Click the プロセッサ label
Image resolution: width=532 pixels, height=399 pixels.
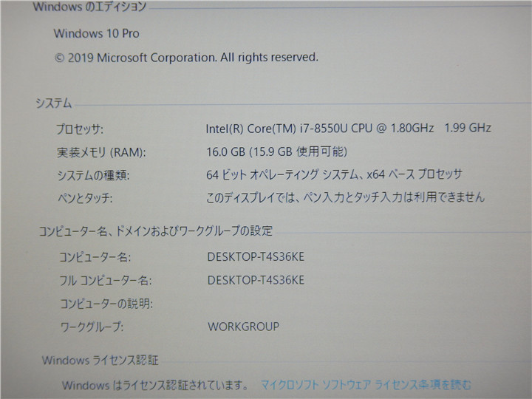pos(80,129)
